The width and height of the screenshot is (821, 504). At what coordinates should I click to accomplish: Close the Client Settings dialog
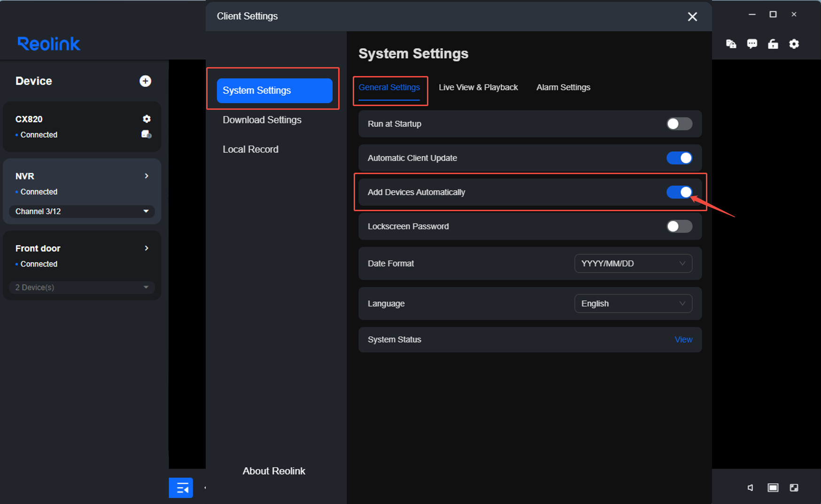[692, 16]
